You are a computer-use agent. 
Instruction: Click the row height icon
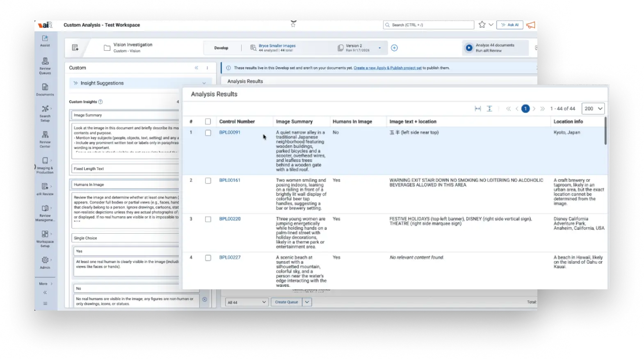(489, 109)
